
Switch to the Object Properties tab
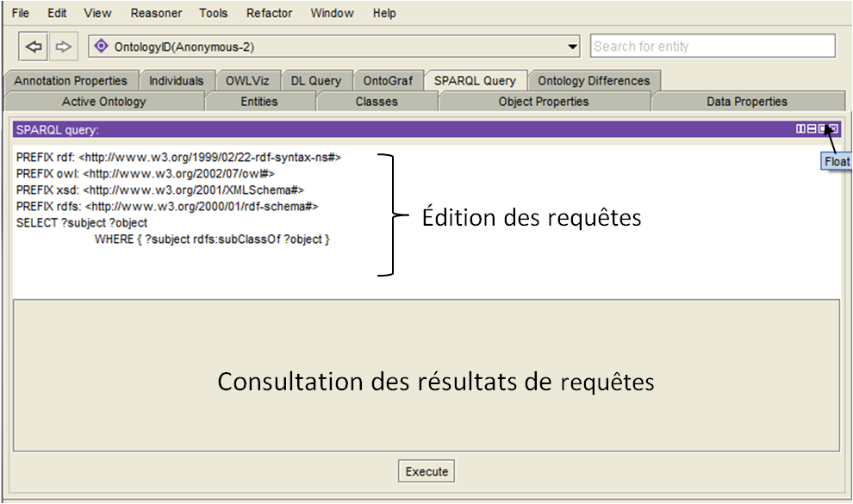pos(544,102)
